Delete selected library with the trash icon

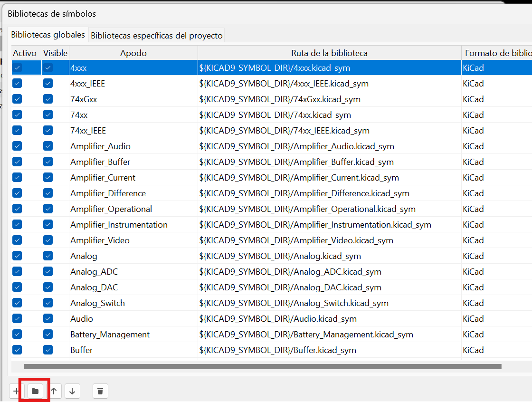coord(100,391)
